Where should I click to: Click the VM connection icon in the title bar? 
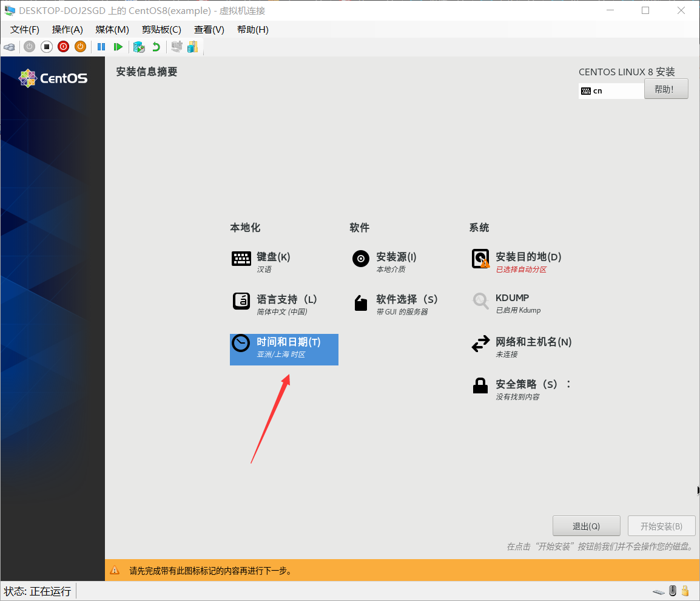coord(9,10)
